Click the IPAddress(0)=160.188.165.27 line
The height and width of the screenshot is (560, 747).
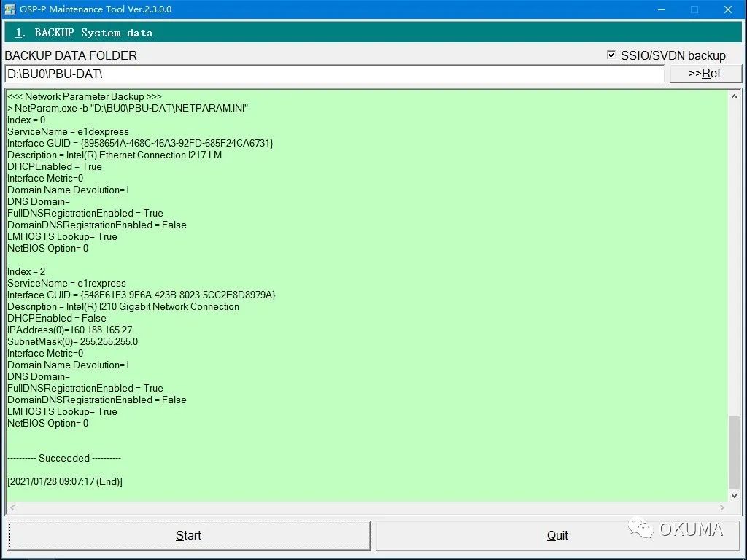click(69, 330)
